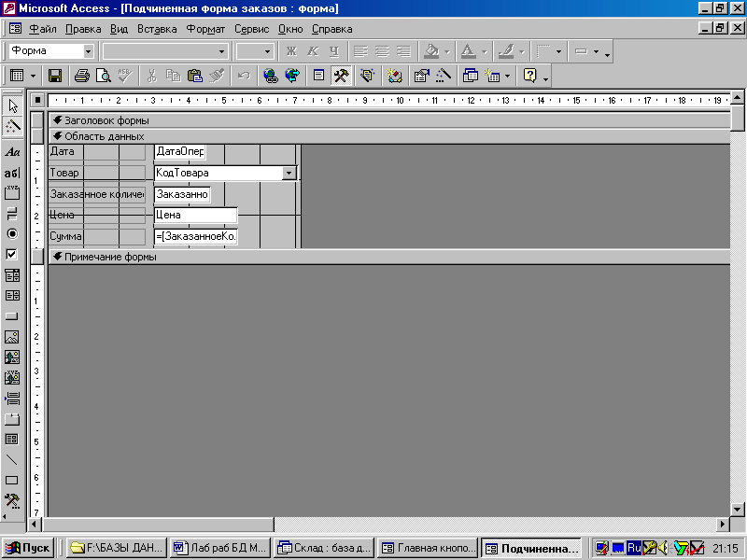Open the Формат menu
Image resolution: width=747 pixels, height=560 pixels.
[205, 29]
